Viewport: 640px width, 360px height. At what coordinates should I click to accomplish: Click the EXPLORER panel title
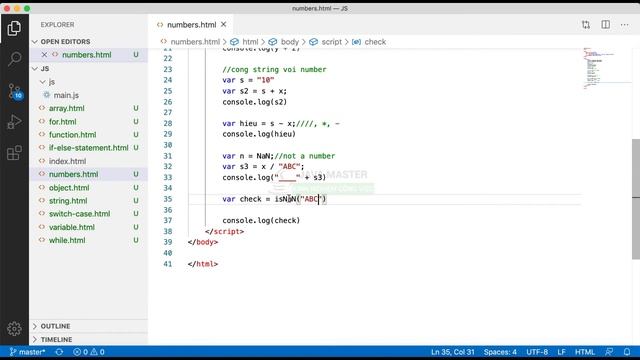tap(58, 24)
